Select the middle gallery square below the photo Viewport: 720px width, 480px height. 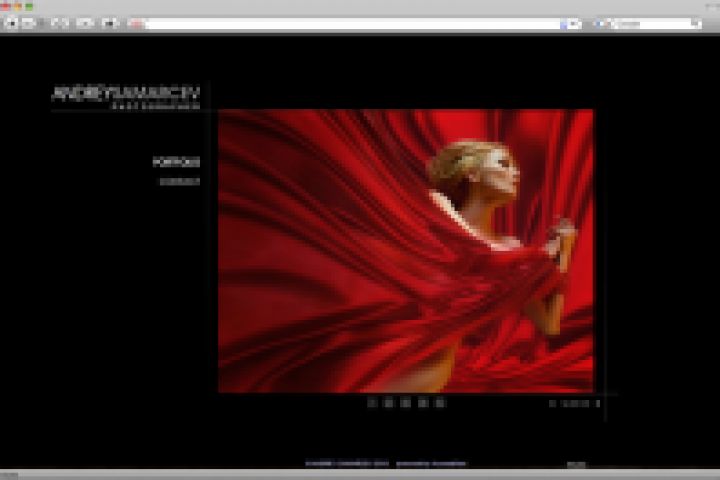pyautogui.click(x=405, y=403)
